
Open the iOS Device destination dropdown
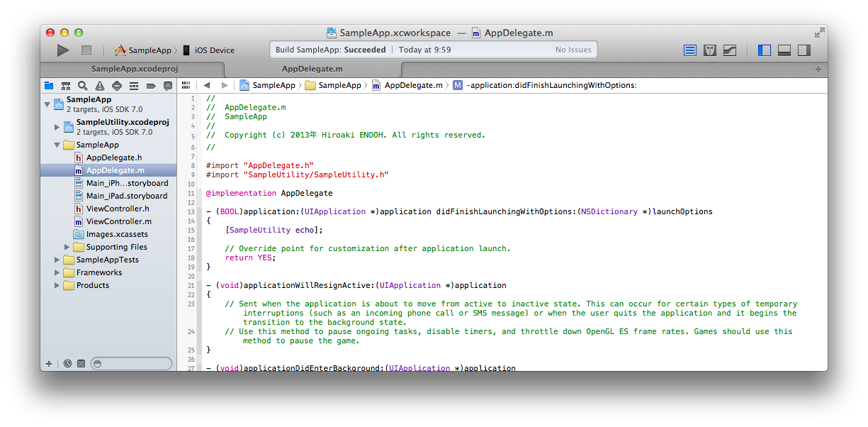pos(209,50)
